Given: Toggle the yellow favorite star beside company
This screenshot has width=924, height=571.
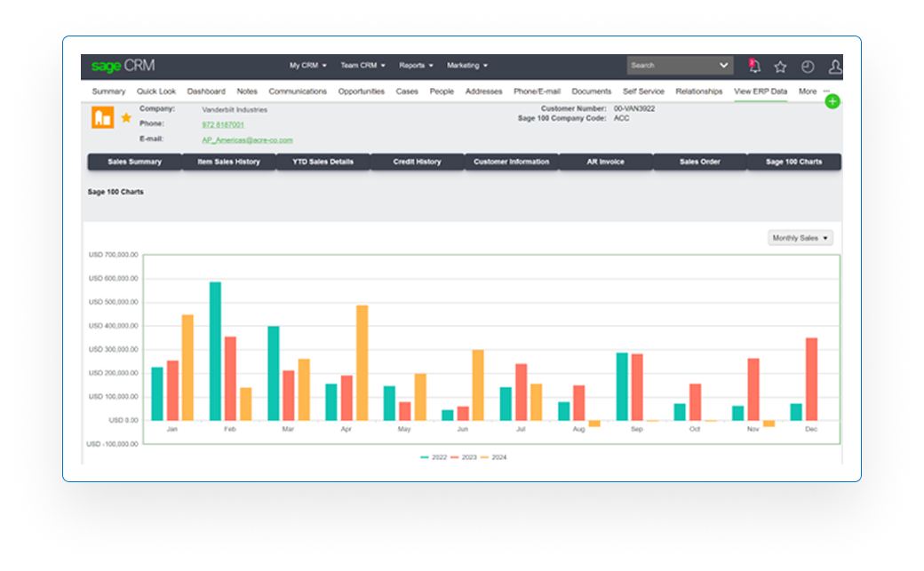Looking at the screenshot, I should coord(126,117).
